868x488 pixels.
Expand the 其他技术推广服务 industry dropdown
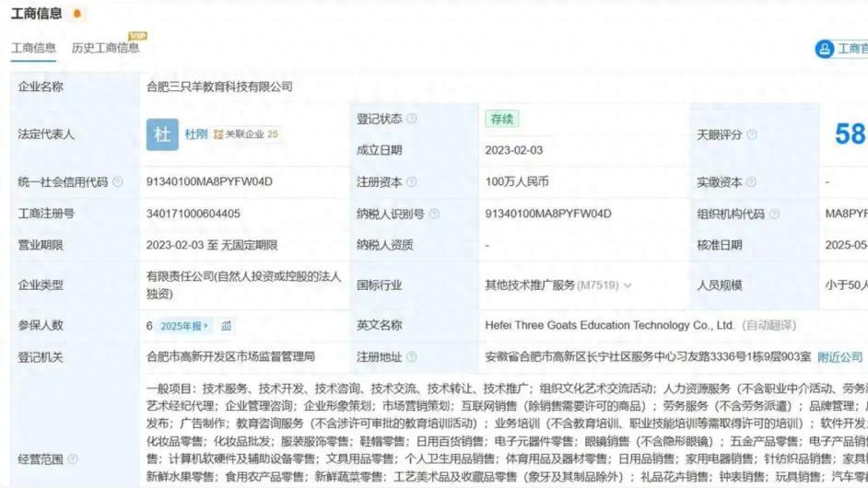point(628,285)
